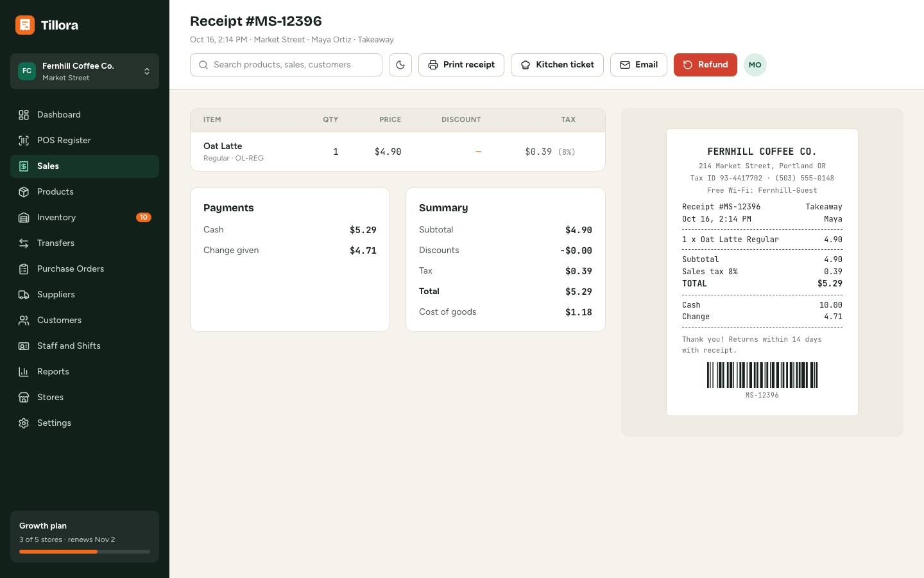Click the Growth plan card title
Viewport: 924px width, 578px height.
tap(43, 525)
